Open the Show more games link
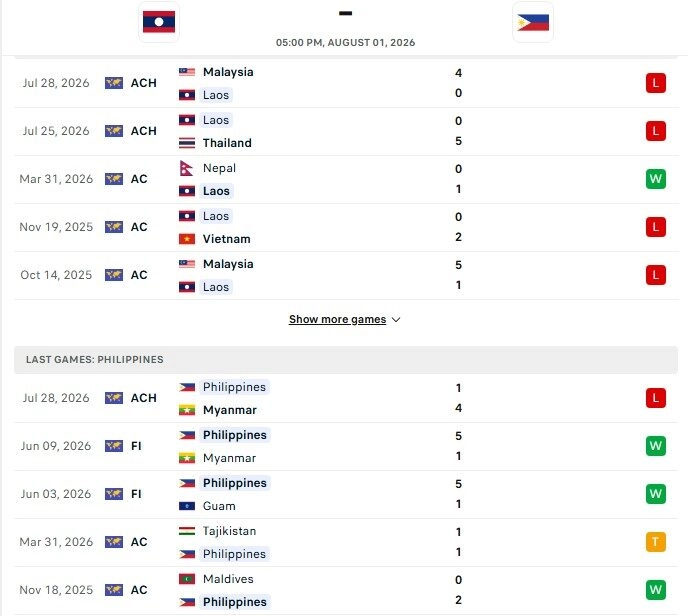 337,319
